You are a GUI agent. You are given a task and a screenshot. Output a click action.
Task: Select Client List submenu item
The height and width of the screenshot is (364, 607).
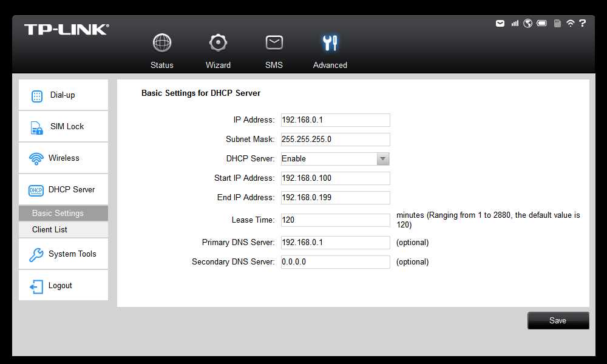64,229
